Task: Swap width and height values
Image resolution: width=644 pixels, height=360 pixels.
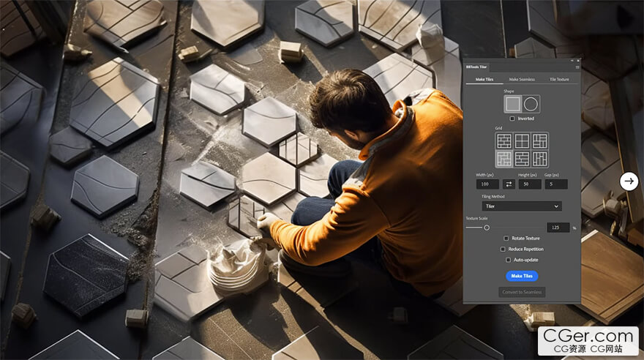Action: [x=509, y=184]
